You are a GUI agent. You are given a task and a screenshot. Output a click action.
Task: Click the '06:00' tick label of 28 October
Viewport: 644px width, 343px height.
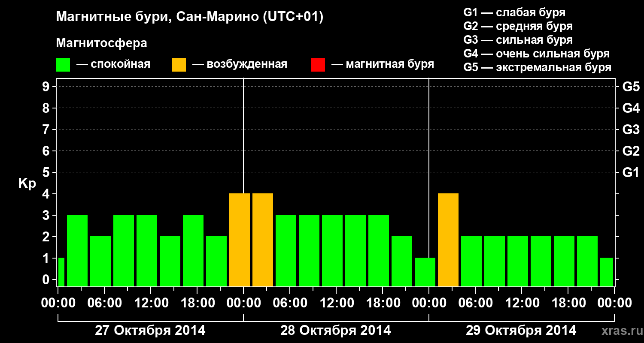click(x=290, y=303)
